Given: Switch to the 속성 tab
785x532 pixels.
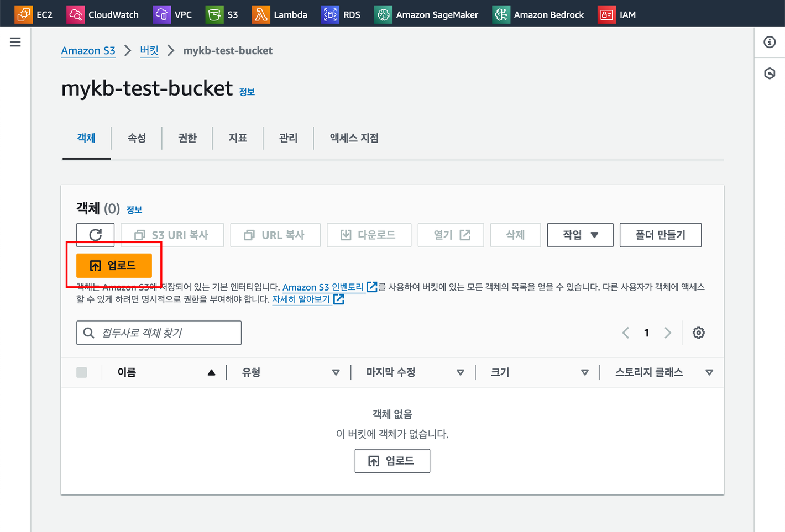Looking at the screenshot, I should pyautogui.click(x=137, y=138).
